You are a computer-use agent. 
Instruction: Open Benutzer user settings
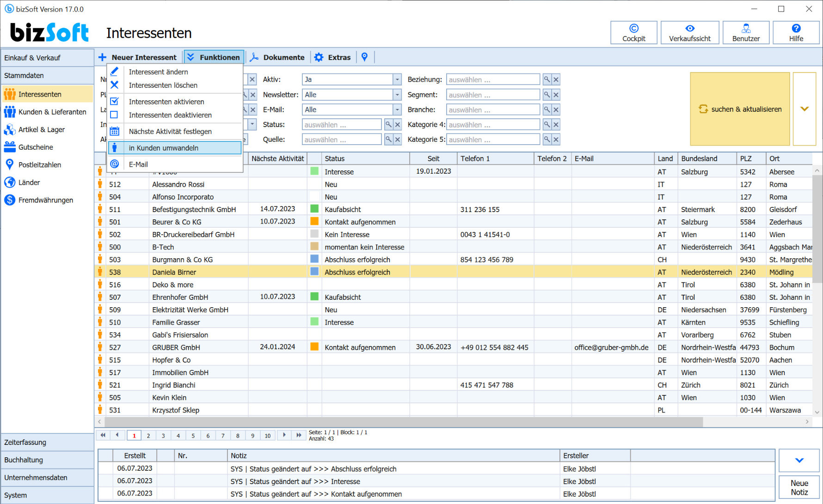pos(746,33)
